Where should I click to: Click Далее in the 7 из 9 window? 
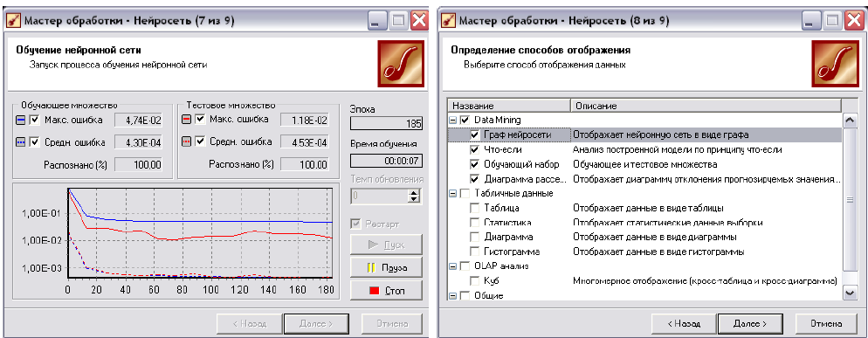click(x=316, y=323)
